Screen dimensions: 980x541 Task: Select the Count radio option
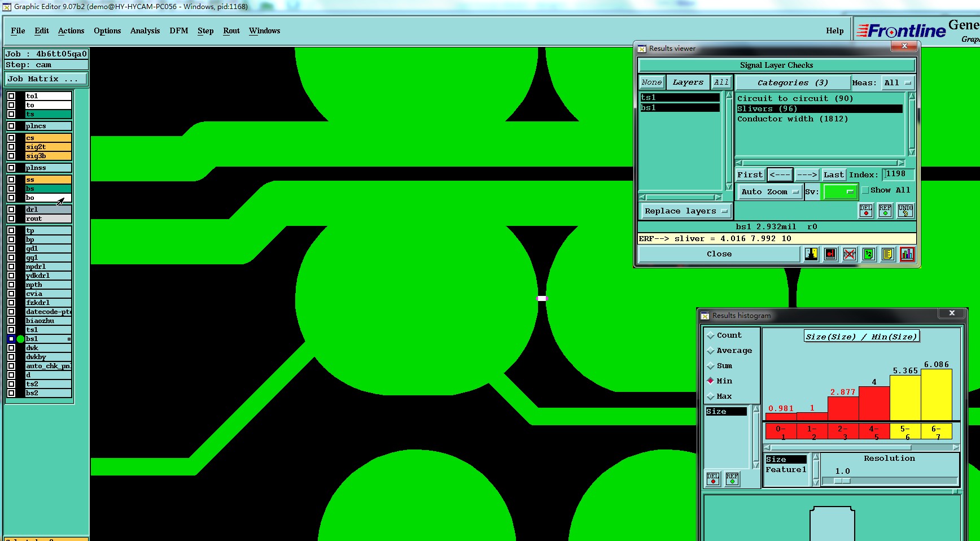coord(711,335)
